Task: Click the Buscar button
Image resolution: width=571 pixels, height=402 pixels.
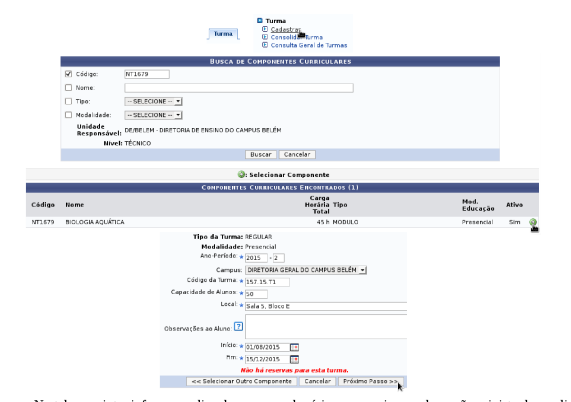Action: tap(261, 155)
